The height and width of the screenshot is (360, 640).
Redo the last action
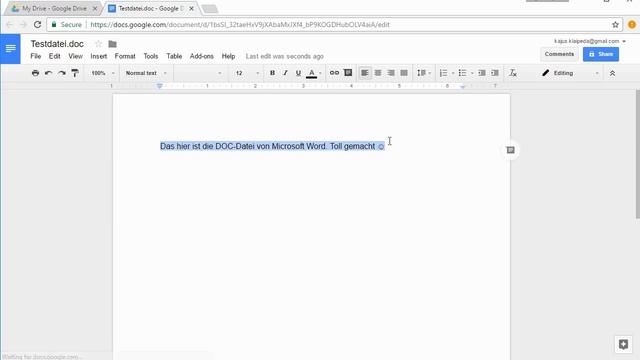tap(62, 73)
